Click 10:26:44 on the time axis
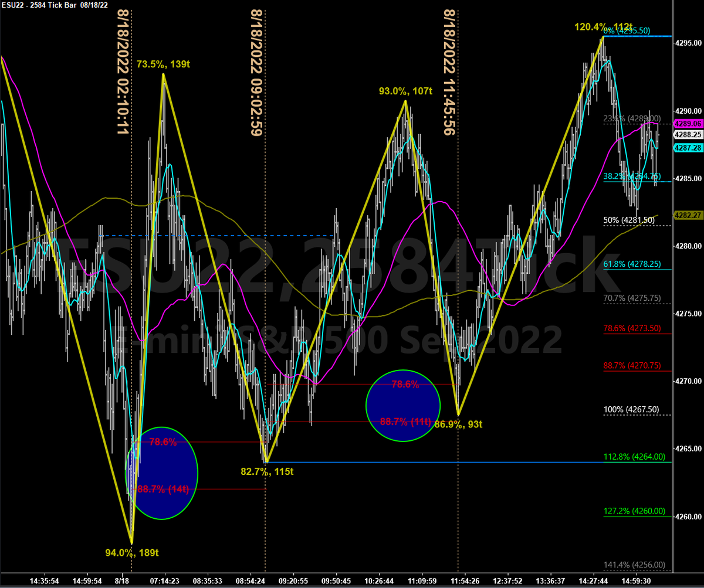Screen dimensions: 704x588 [379, 581]
